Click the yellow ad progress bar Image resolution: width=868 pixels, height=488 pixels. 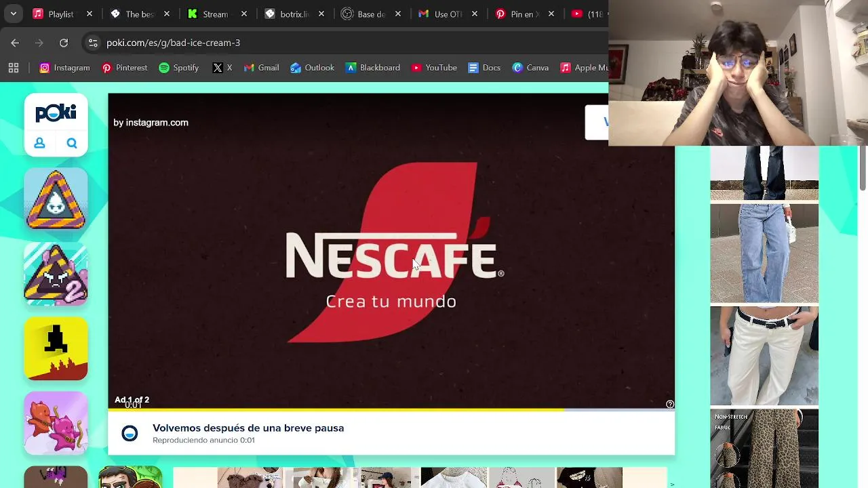click(336, 410)
